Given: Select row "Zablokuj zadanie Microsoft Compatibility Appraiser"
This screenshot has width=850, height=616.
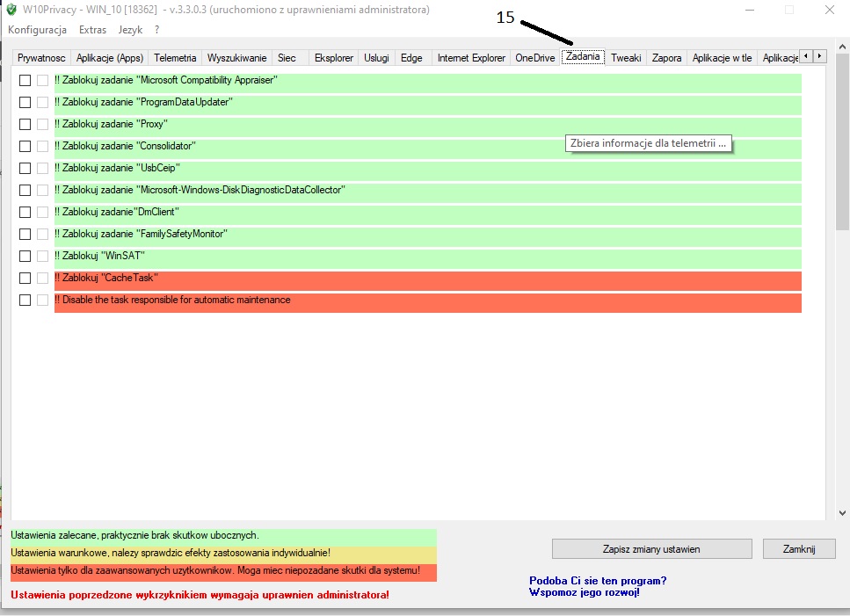Looking at the screenshot, I should pyautogui.click(x=428, y=83).
